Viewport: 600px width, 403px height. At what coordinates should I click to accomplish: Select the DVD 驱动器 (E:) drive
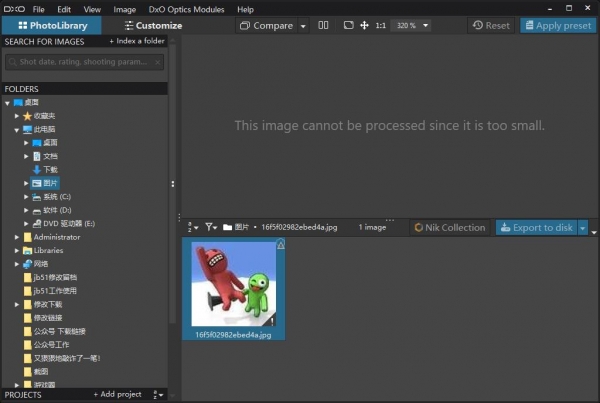click(x=64, y=224)
